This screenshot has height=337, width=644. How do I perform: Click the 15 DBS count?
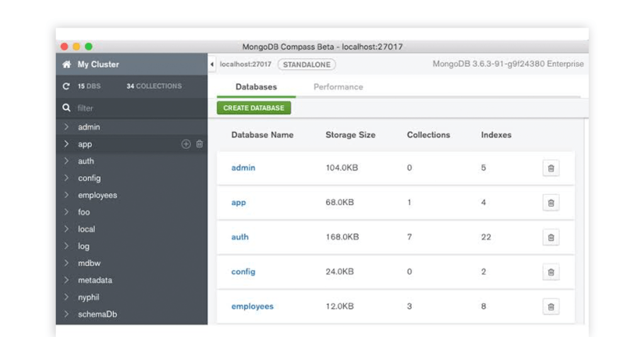point(89,86)
